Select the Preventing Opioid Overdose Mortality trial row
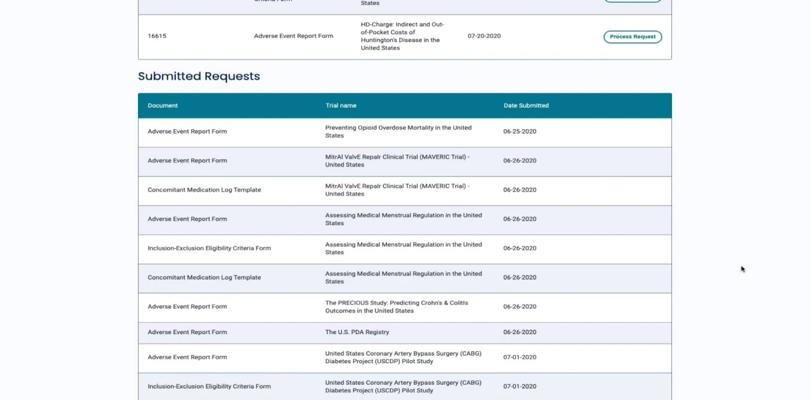Image resolution: width=810 pixels, height=400 pixels. click(398, 132)
